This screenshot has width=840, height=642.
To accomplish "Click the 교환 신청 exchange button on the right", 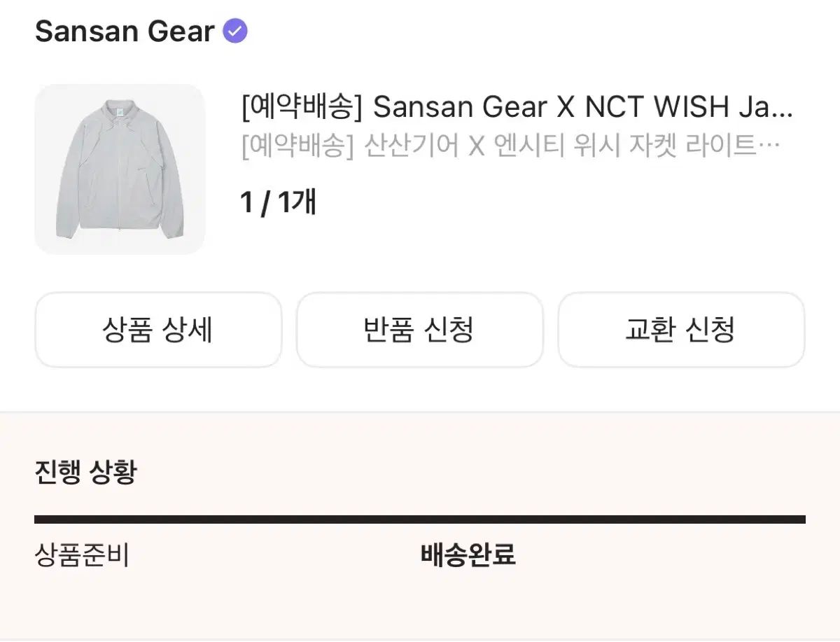I will coord(680,330).
